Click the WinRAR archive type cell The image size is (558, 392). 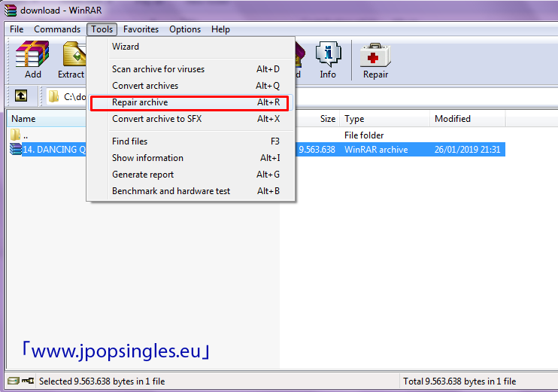[376, 150]
